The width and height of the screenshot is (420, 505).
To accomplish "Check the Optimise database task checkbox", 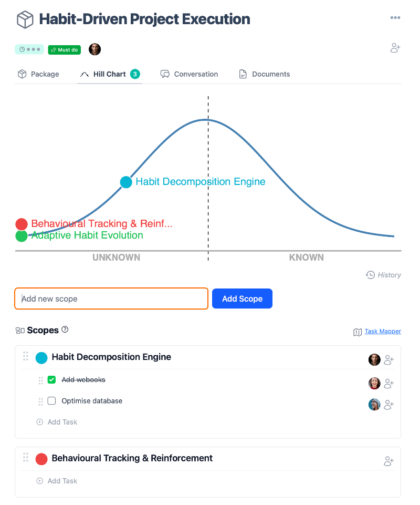I will tap(51, 401).
